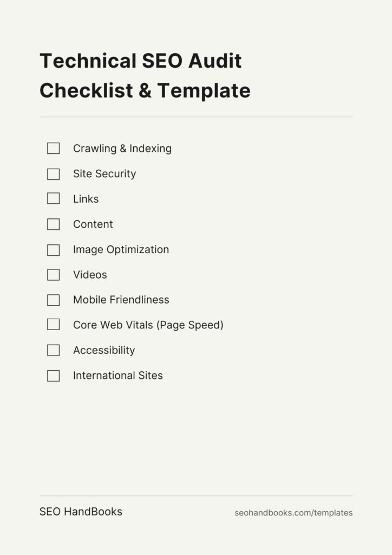
Task: Tick the Content checkbox
Action: point(54,224)
